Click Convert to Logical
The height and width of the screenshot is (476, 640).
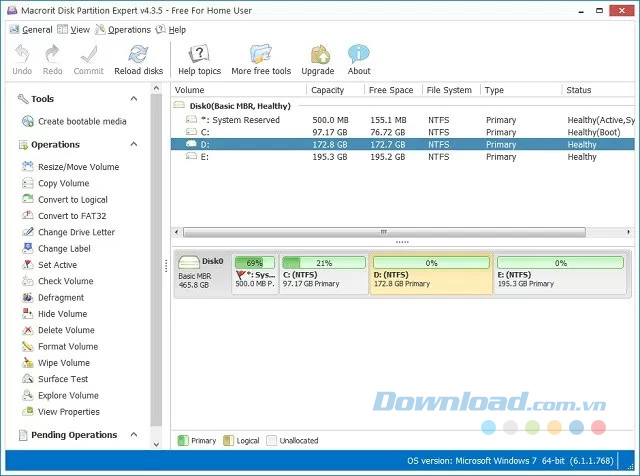point(64,200)
